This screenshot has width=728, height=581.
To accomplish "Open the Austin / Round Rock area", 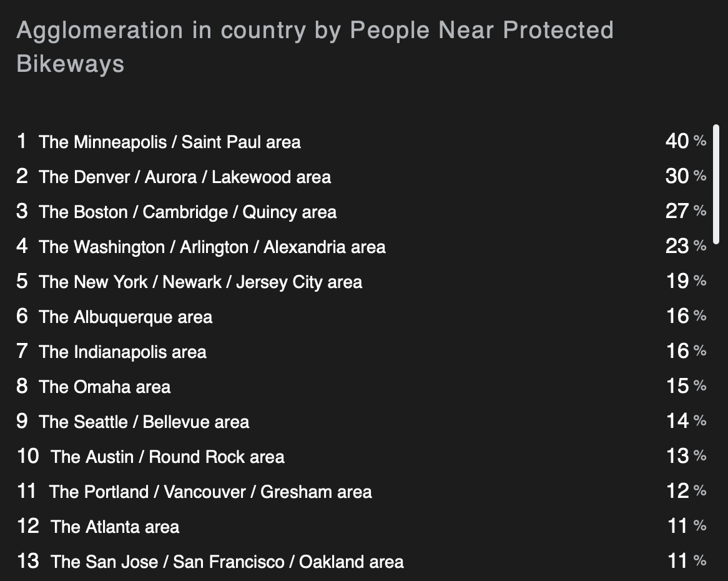I will coord(167,457).
